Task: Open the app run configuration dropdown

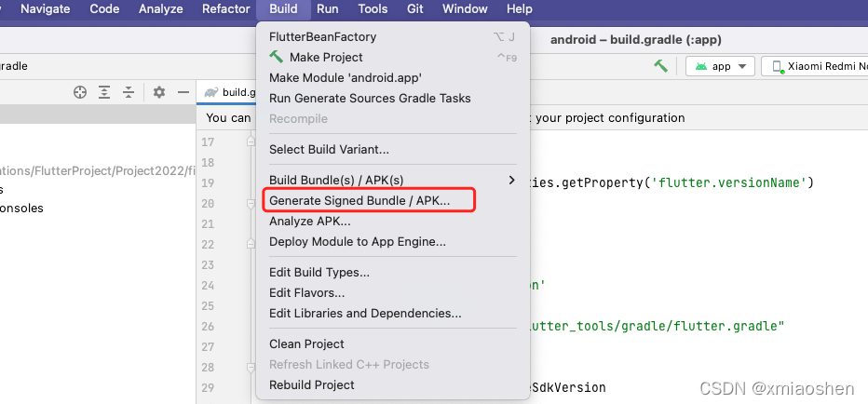Action: (x=720, y=66)
